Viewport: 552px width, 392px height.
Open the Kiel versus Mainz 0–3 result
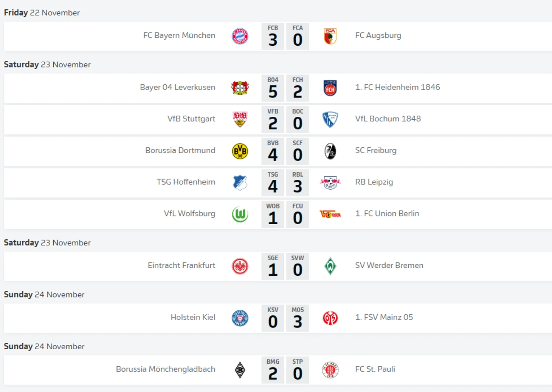[285, 318]
